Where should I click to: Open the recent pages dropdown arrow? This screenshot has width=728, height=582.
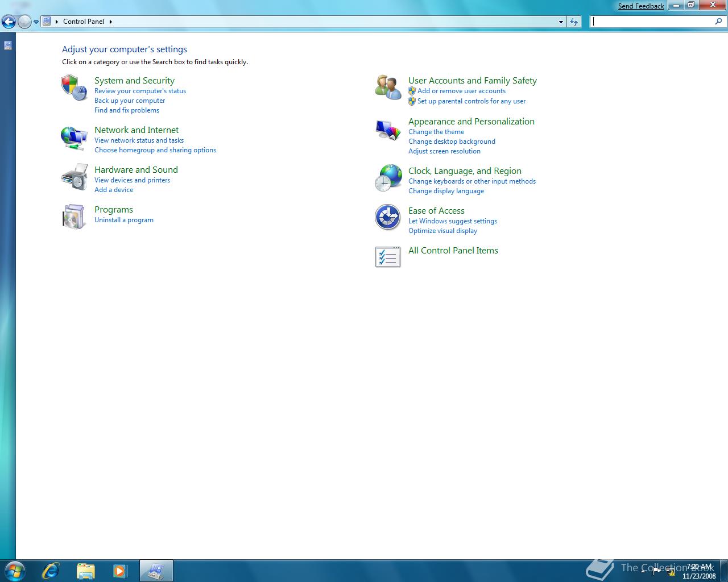pos(36,22)
